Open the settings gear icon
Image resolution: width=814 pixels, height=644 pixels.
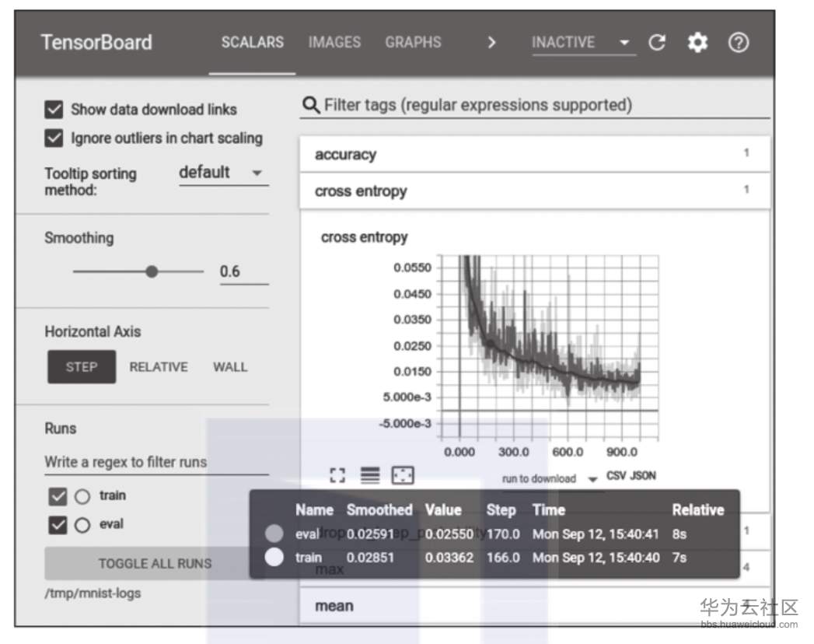pyautogui.click(x=697, y=43)
